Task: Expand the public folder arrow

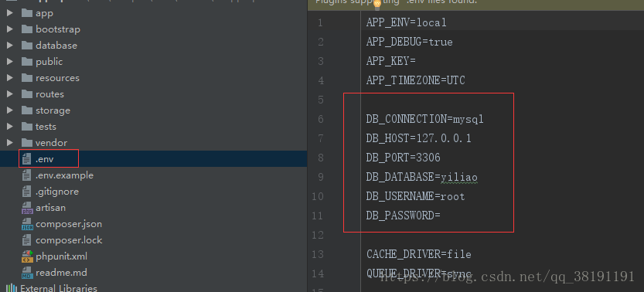Action: pos(10,62)
